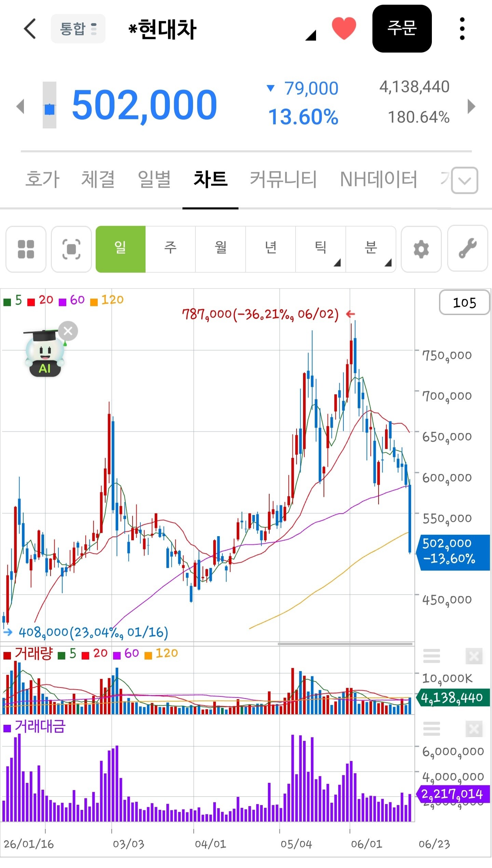
Task: Close the 거래량 volume panel
Action: point(474,656)
